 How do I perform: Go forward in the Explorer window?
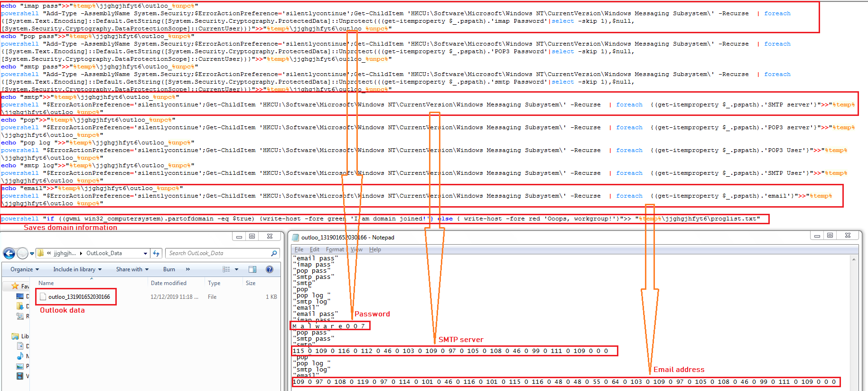(22, 253)
